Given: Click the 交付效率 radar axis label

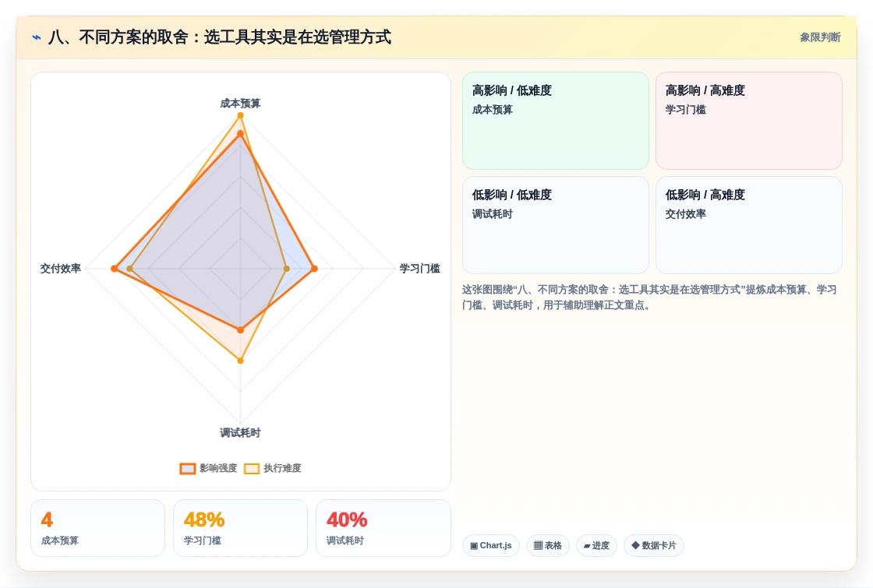Looking at the screenshot, I should point(61,269).
